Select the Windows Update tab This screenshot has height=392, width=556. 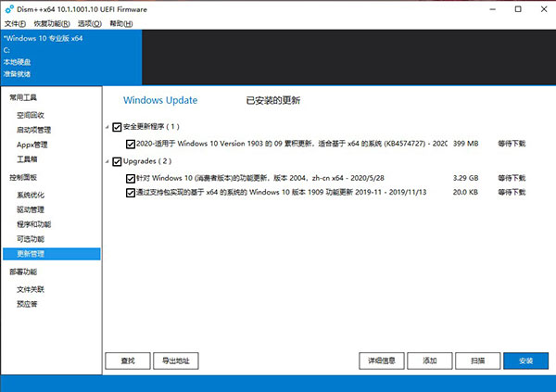tap(159, 100)
